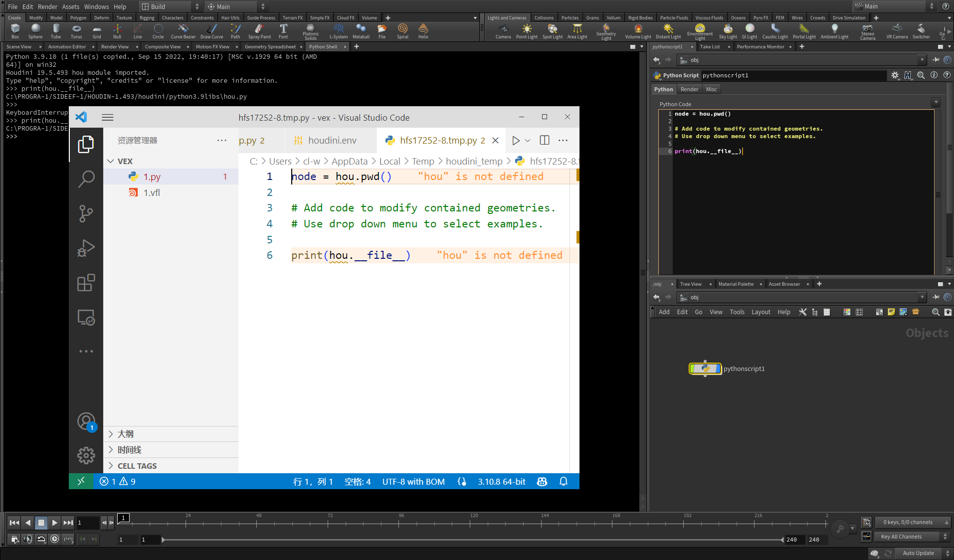The image size is (954, 560).
Task: Select the Platonic Solids tool
Action: click(310, 31)
